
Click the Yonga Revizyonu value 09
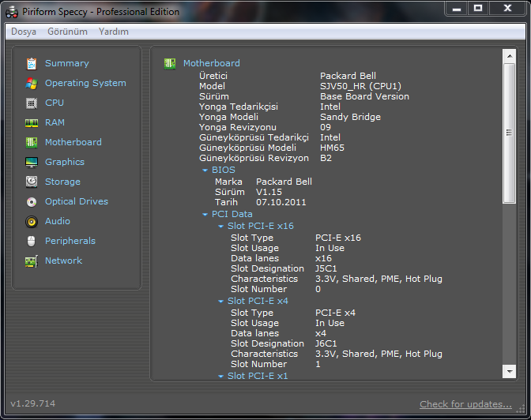coord(326,127)
